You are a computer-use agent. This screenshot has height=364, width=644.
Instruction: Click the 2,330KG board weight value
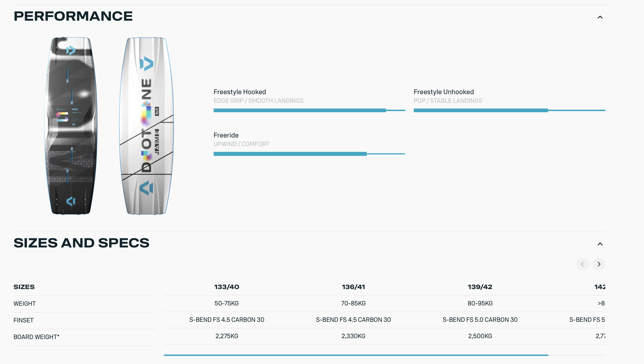(353, 336)
